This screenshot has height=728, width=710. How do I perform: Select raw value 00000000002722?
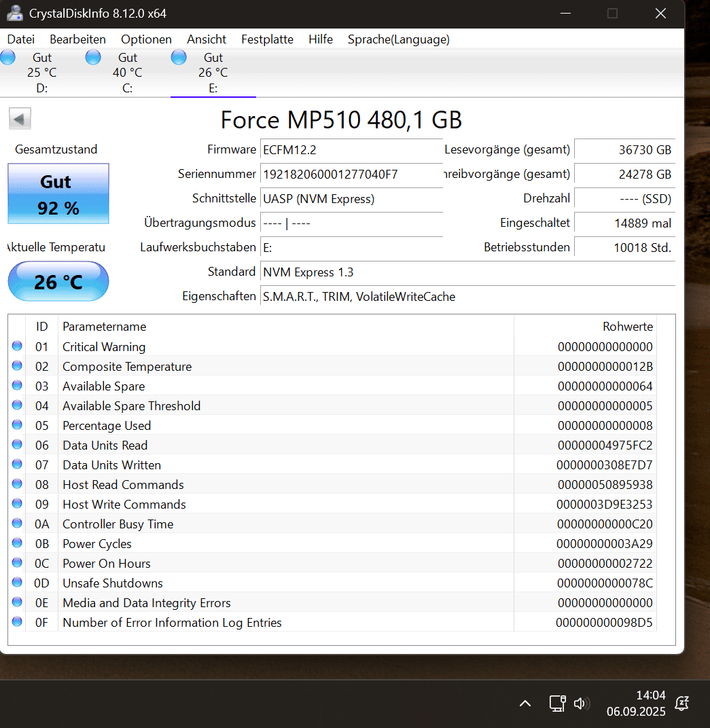click(605, 564)
